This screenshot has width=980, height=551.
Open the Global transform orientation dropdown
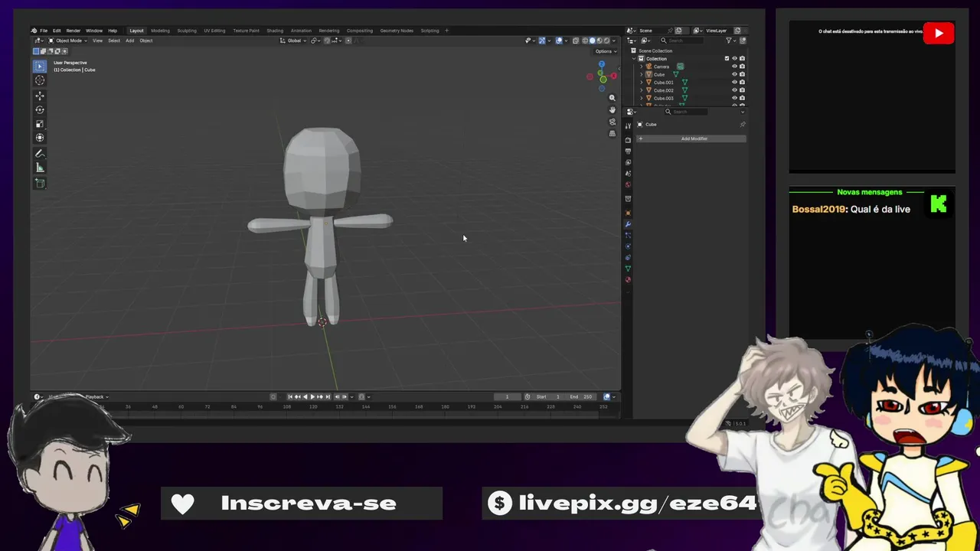293,41
